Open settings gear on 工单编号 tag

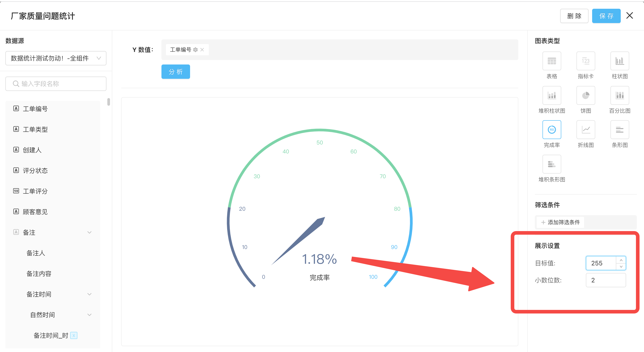tap(195, 50)
